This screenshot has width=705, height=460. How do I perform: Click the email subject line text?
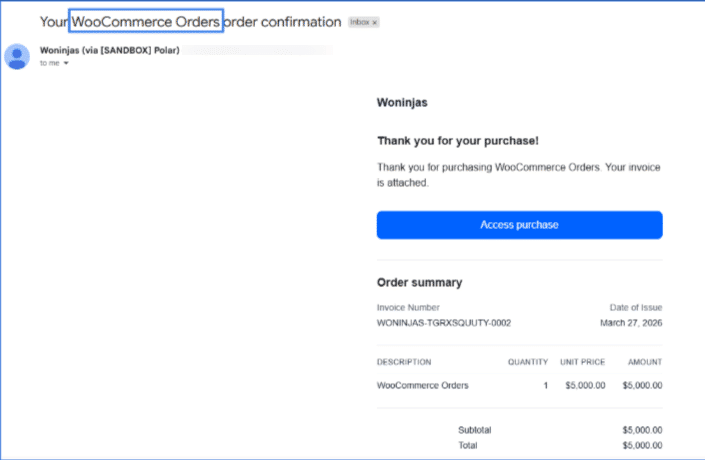click(x=190, y=22)
